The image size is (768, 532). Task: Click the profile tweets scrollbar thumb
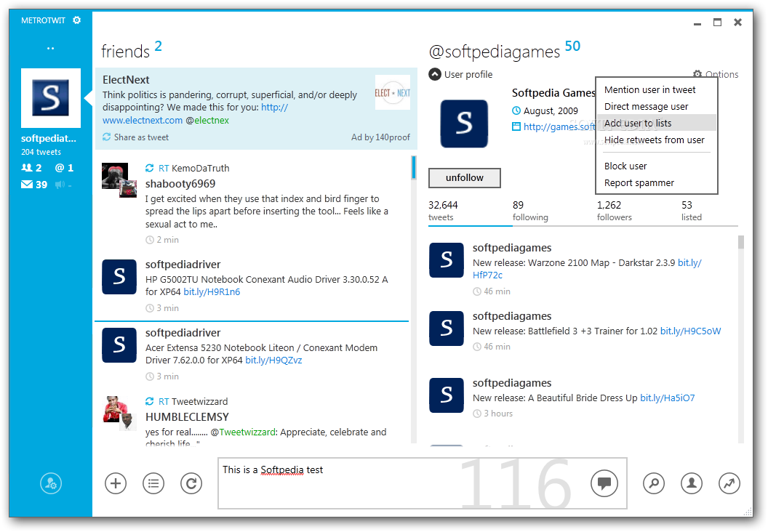pos(741,242)
